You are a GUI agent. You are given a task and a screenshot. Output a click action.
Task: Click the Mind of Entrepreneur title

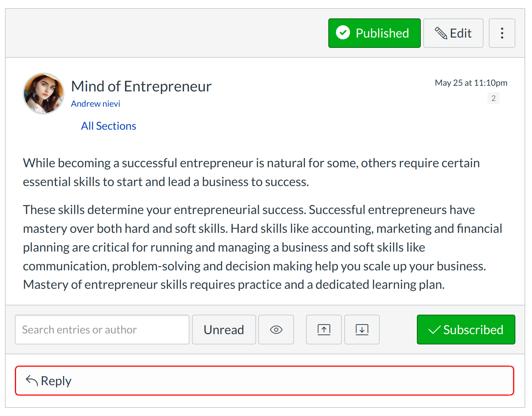click(141, 86)
